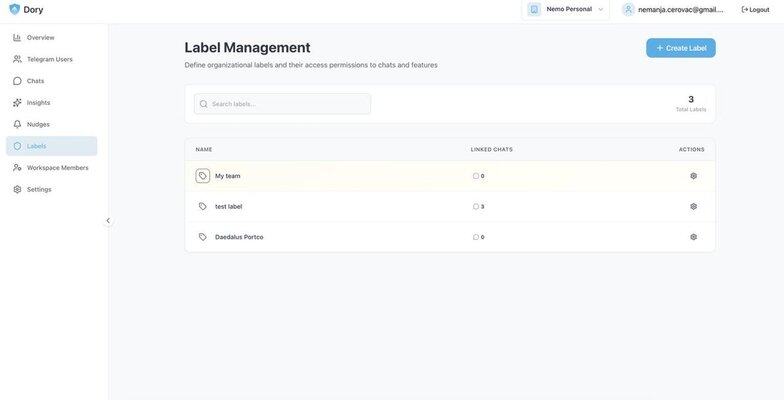Open Nudges from the sidebar

click(x=38, y=124)
